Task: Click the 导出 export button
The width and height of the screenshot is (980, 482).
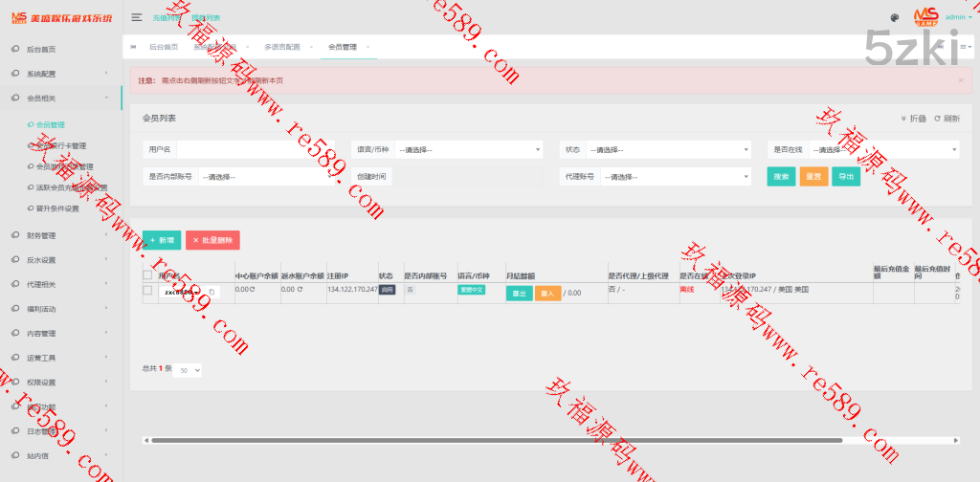Action: coord(846,177)
